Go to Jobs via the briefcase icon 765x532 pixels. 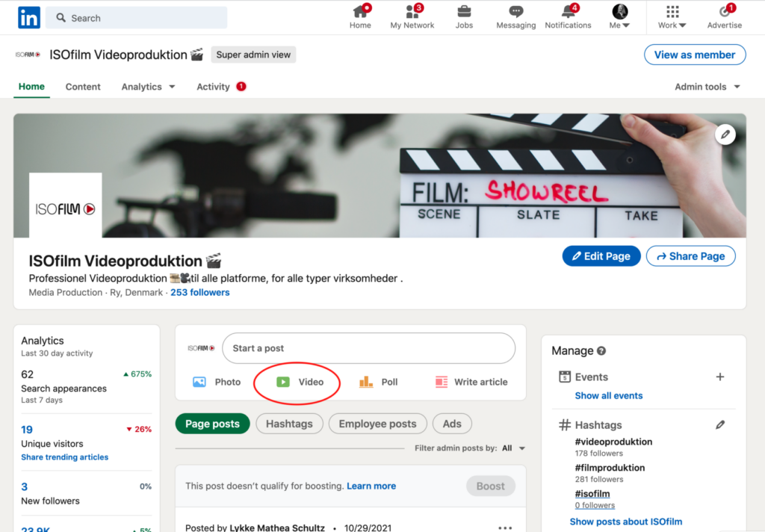point(464,16)
